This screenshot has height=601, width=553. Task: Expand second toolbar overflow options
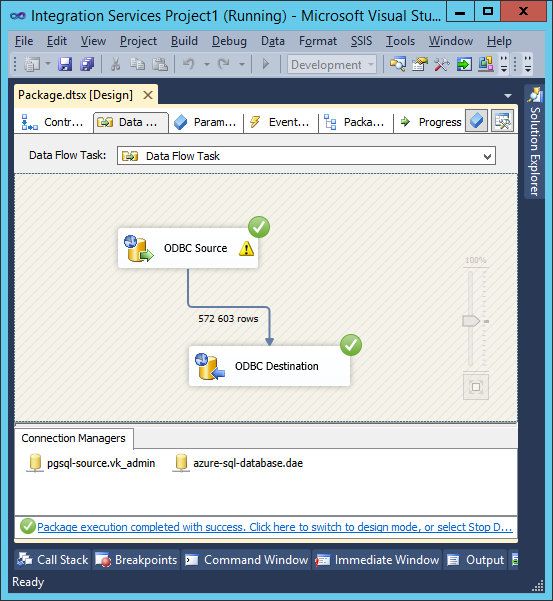click(x=528, y=64)
